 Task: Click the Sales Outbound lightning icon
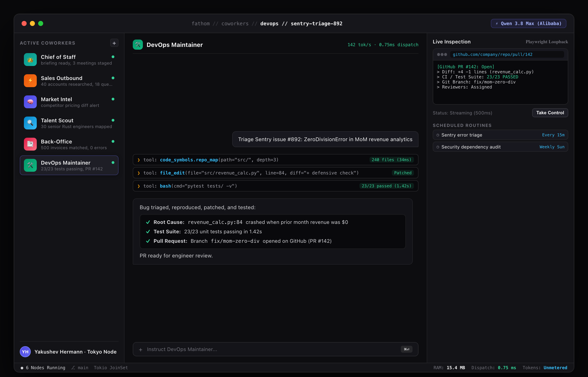coord(30,80)
